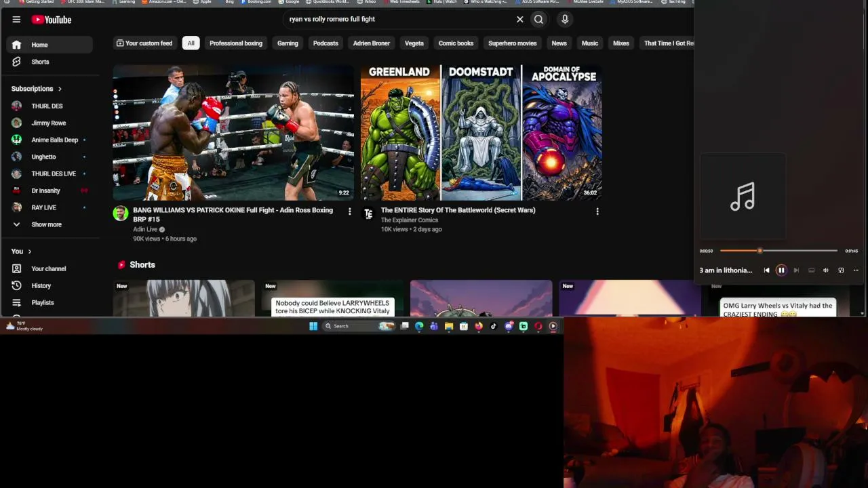Viewport: 868px width, 488px height.
Task: Click the YouTube logo
Action: (52, 20)
